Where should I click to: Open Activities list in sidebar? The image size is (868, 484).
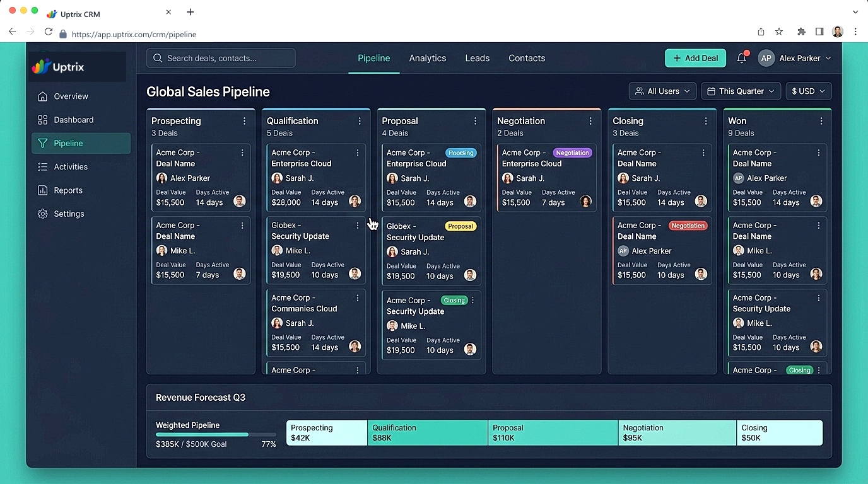81,167
